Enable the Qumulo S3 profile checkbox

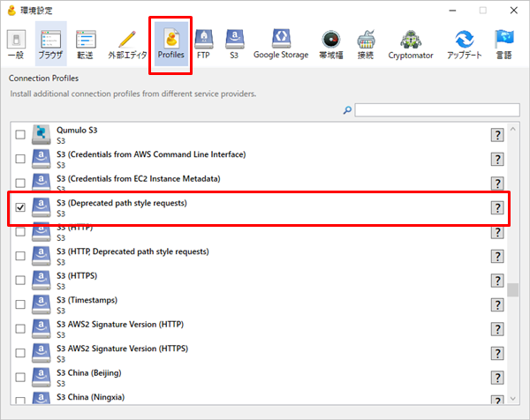click(x=20, y=134)
